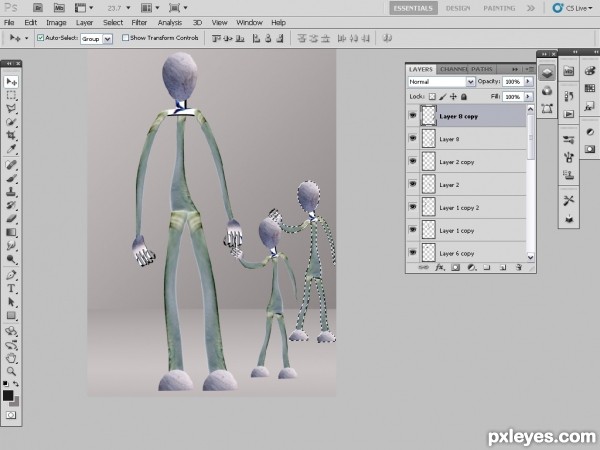Viewport: 600px width, 450px height.
Task: Open CS Live services
Action: (574, 8)
